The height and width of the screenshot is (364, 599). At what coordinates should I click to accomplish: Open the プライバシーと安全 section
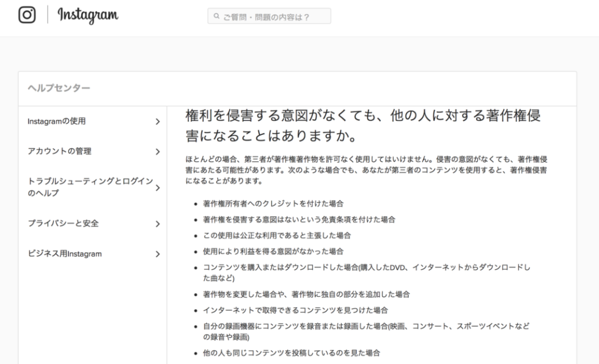(x=63, y=224)
